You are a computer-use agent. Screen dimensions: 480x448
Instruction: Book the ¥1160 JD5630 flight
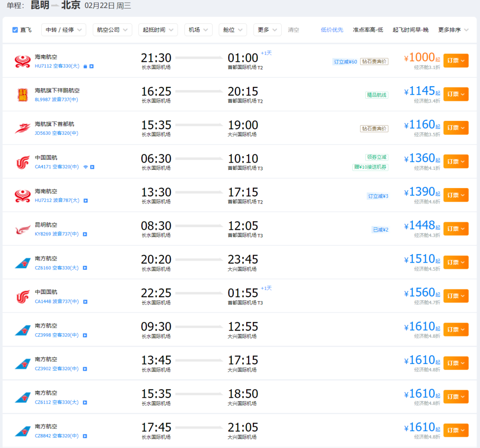[456, 128]
